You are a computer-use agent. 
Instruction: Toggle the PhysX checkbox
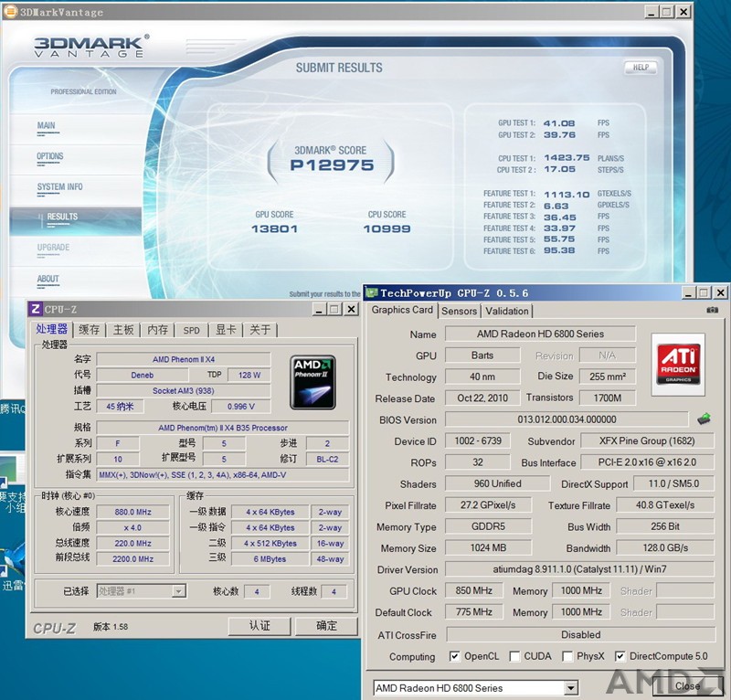point(567,656)
